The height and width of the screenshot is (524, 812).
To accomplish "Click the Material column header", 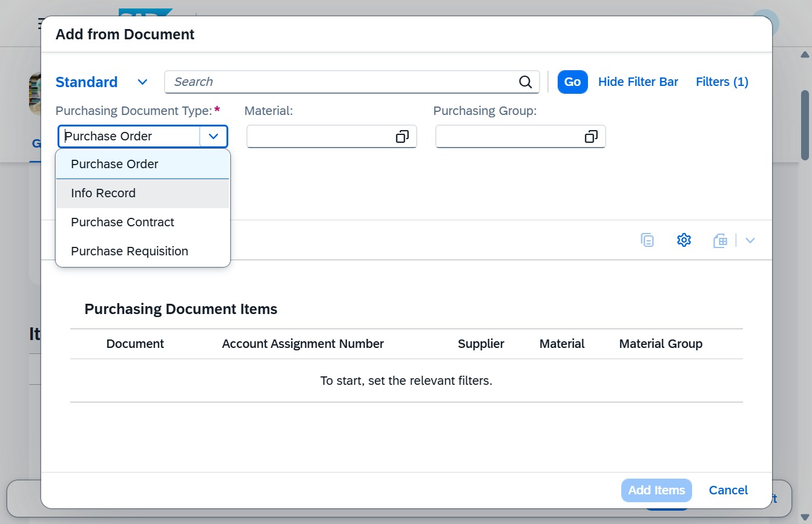I will click(562, 344).
